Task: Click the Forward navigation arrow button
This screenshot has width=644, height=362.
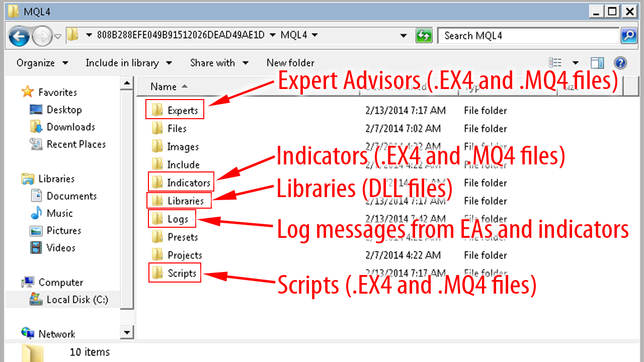Action: pos(41,36)
